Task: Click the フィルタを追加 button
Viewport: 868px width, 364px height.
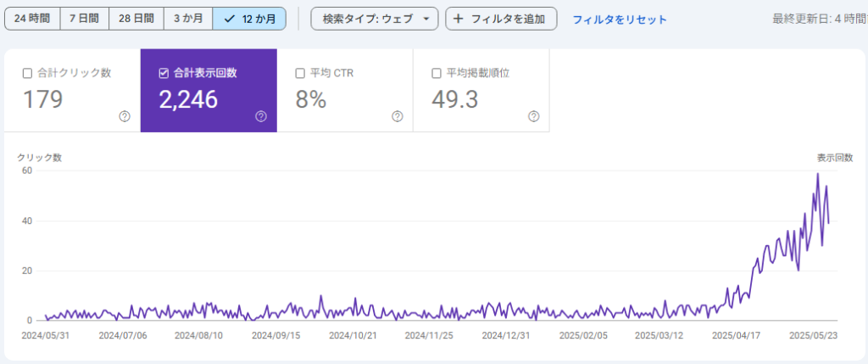Action: coord(501,19)
